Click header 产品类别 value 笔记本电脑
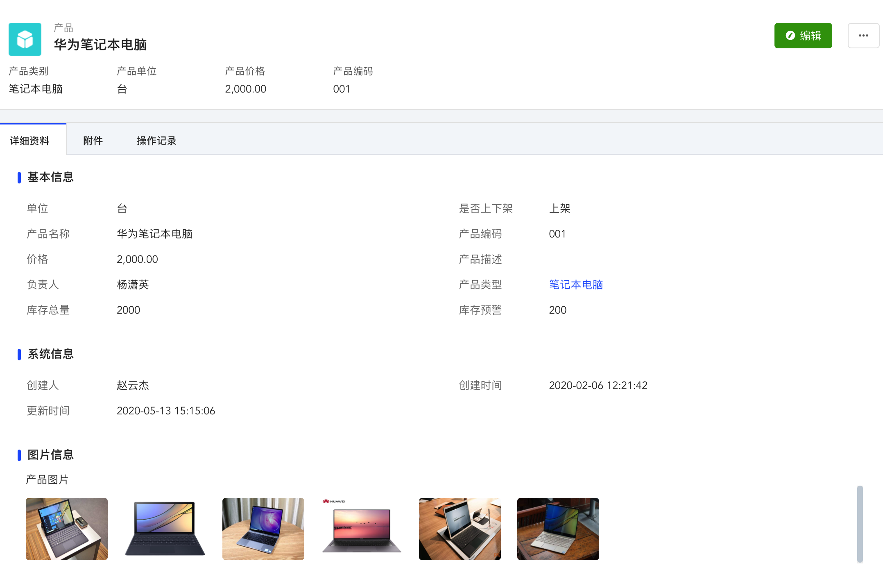Image resolution: width=883 pixels, height=588 pixels. [x=36, y=89]
